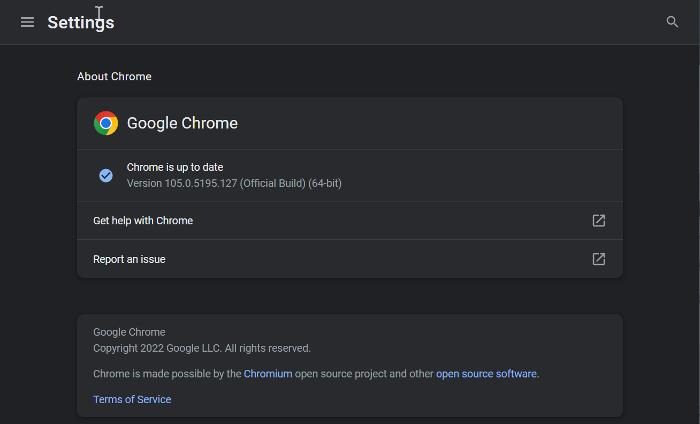Click the About Chrome heading
This screenshot has width=700, height=424.
114,76
